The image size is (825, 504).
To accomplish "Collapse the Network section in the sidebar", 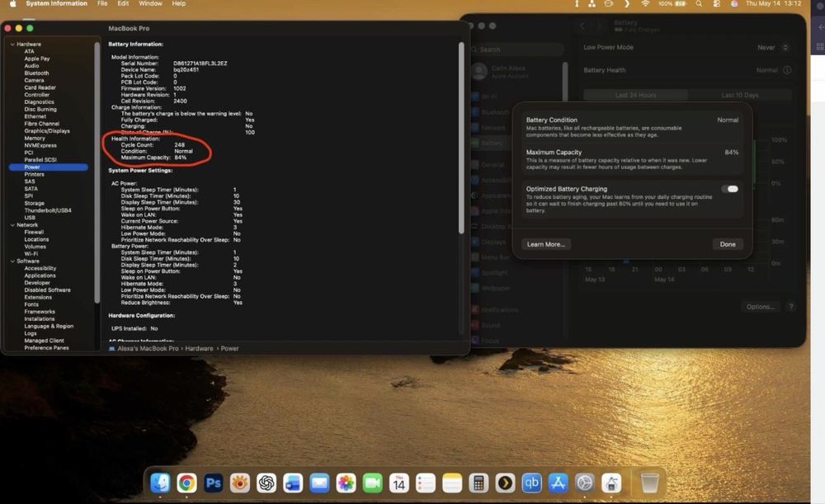I will 12,225.
